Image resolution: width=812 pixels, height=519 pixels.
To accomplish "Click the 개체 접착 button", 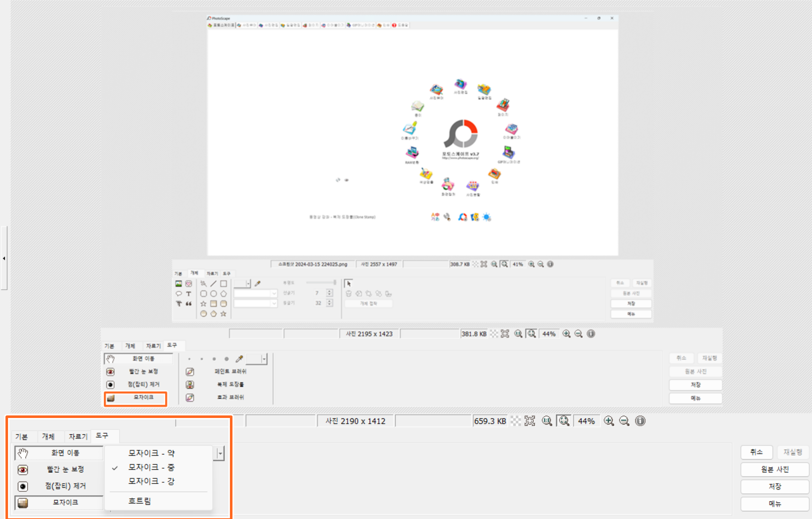I will pyautogui.click(x=368, y=303).
